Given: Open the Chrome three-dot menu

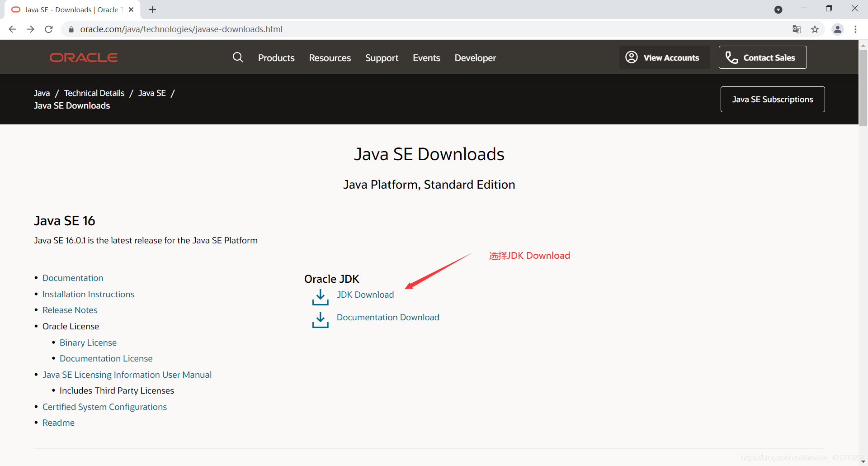Looking at the screenshot, I should (x=855, y=29).
